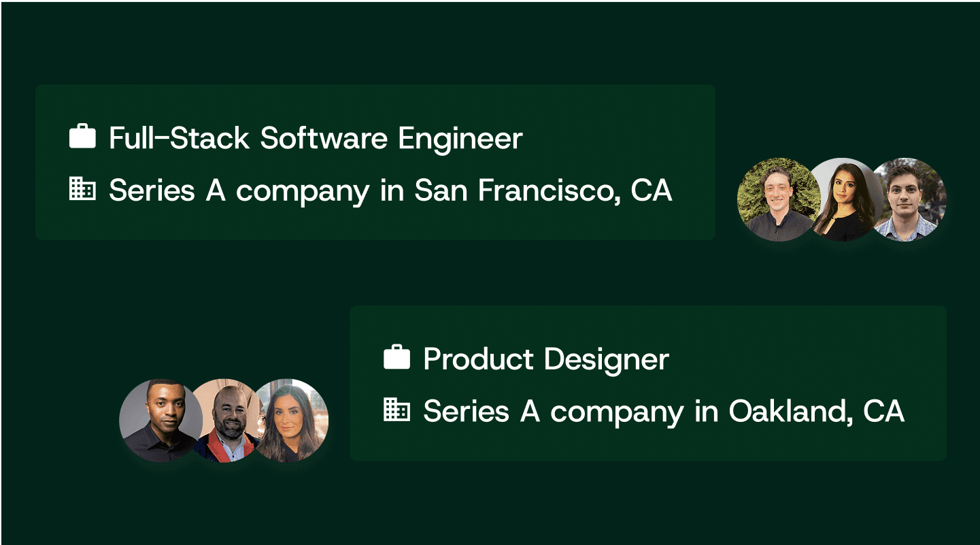Image resolution: width=980 pixels, height=545 pixels.
Task: Click the word "Engineer" in the top card
Action: tap(460, 139)
